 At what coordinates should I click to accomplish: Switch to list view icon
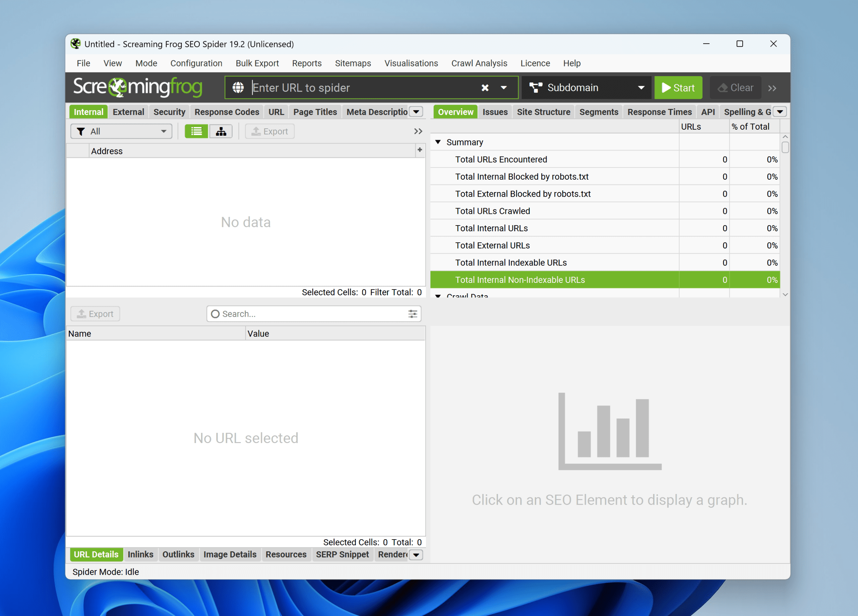(196, 131)
